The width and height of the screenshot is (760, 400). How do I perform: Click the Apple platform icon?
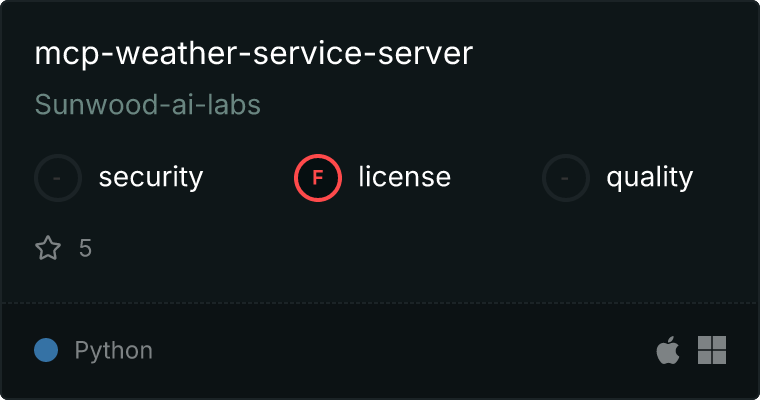pyautogui.click(x=668, y=350)
